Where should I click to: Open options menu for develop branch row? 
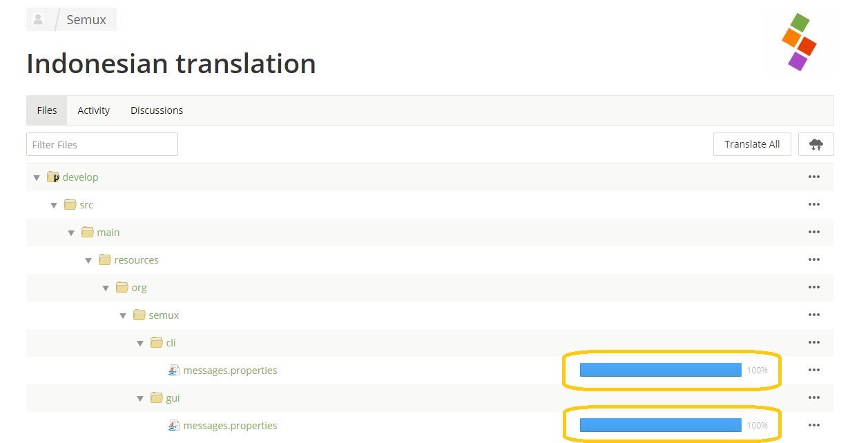[813, 177]
